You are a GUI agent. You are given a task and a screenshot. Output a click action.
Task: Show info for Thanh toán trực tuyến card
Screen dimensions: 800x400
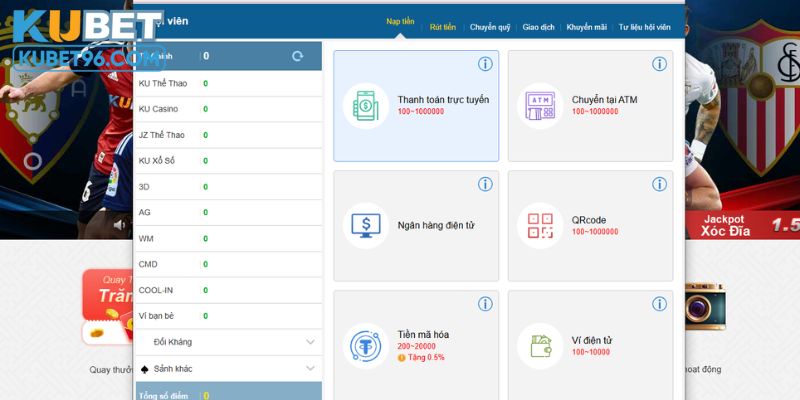485,64
